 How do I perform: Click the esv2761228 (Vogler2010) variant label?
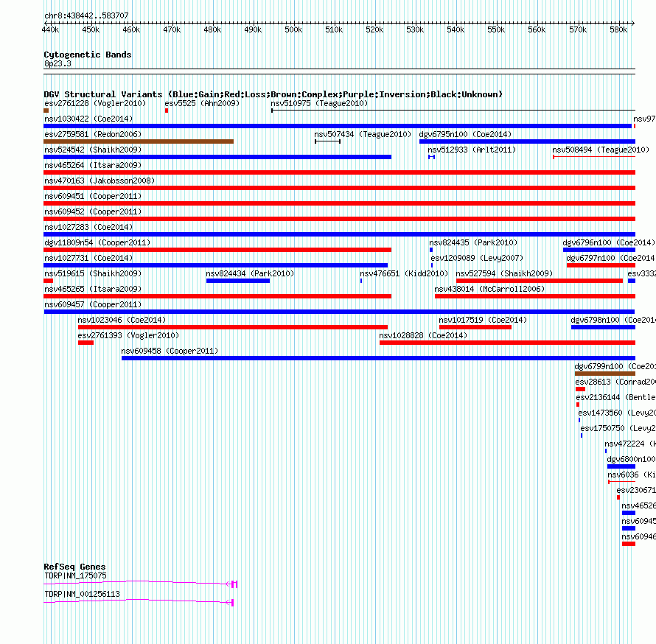(95, 103)
